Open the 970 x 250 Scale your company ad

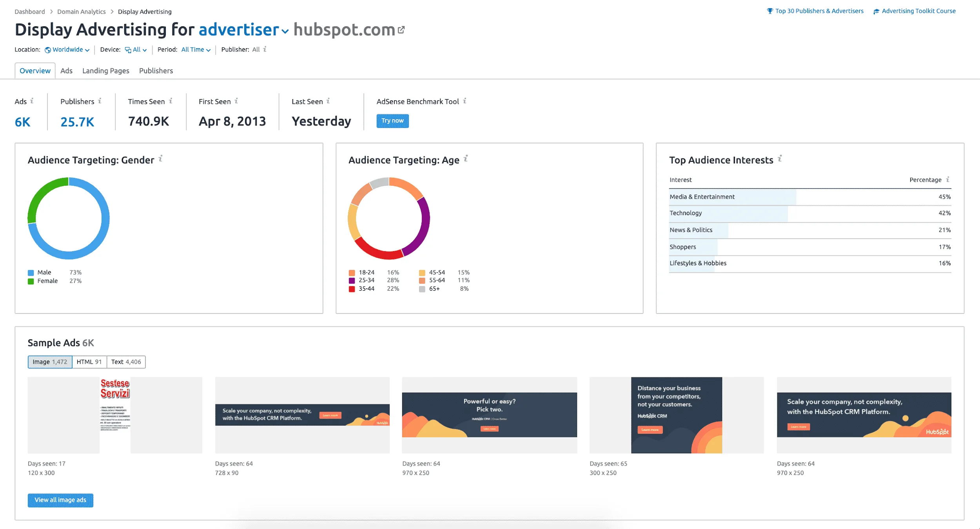[864, 415]
